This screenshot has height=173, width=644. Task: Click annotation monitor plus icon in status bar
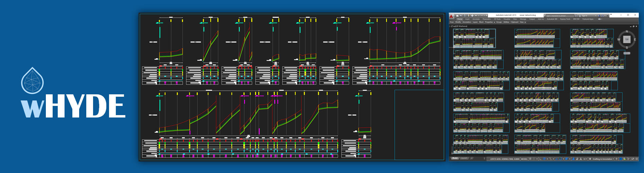(616, 159)
